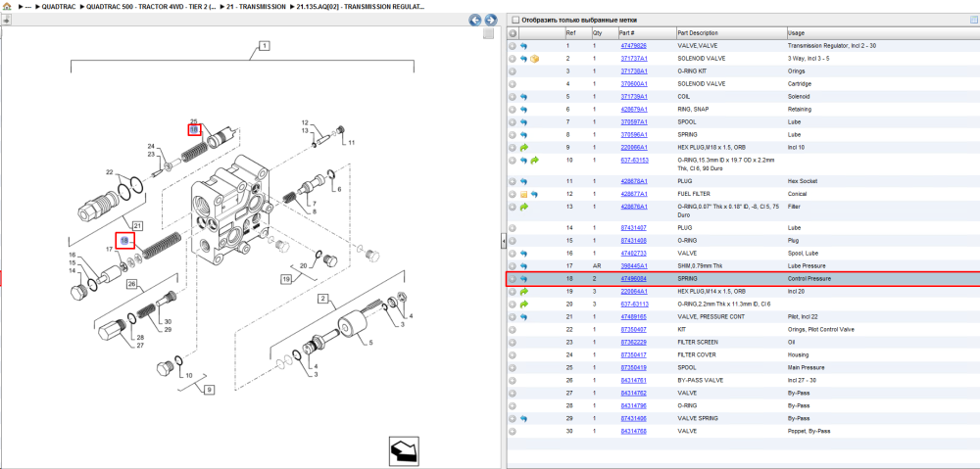This screenshot has height=469, width=980.
Task: Click the blue previous-page arrow button
Action: coord(475,20)
